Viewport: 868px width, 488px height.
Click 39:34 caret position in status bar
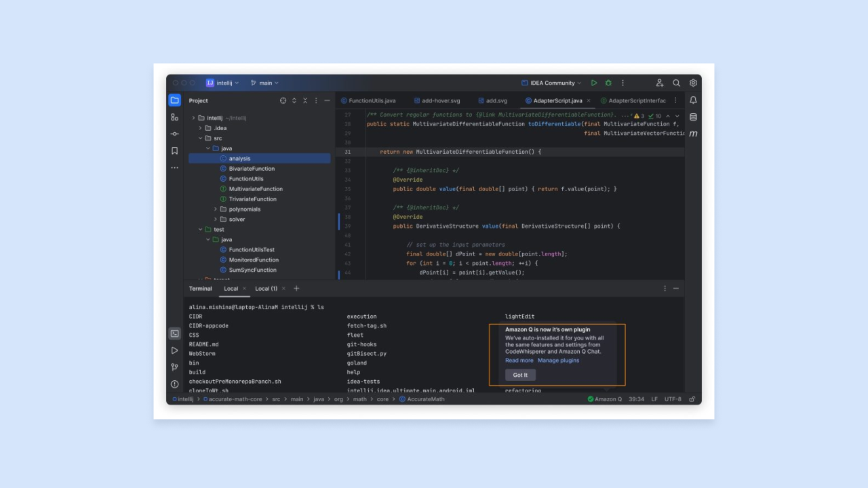[636, 399]
